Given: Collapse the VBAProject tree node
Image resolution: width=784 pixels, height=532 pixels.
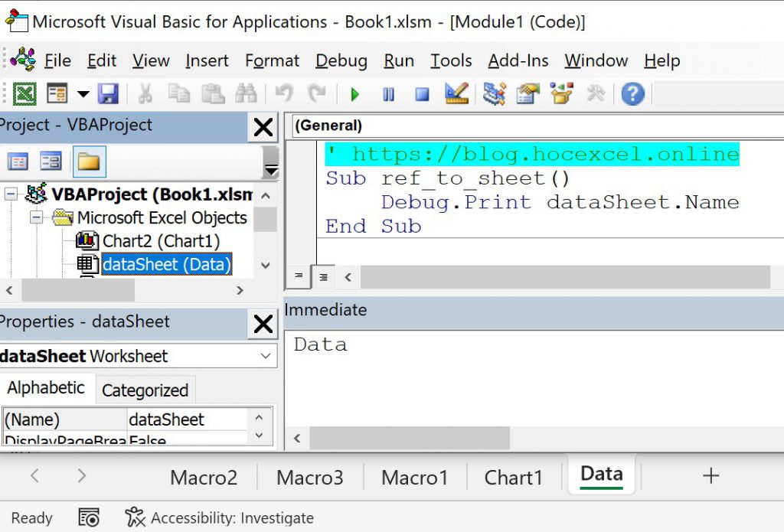Looking at the screenshot, I should pyautogui.click(x=11, y=194).
